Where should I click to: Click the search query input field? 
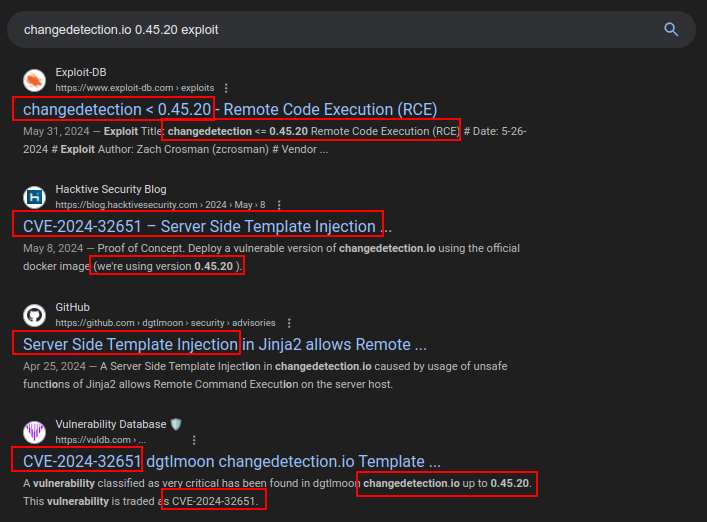(330, 29)
